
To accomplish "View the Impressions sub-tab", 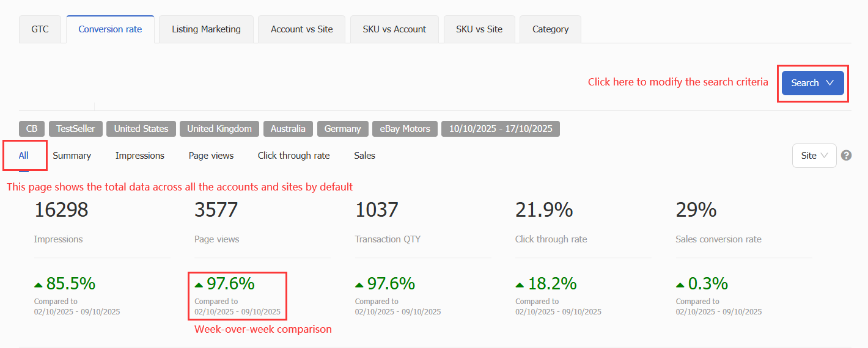I will [x=139, y=156].
